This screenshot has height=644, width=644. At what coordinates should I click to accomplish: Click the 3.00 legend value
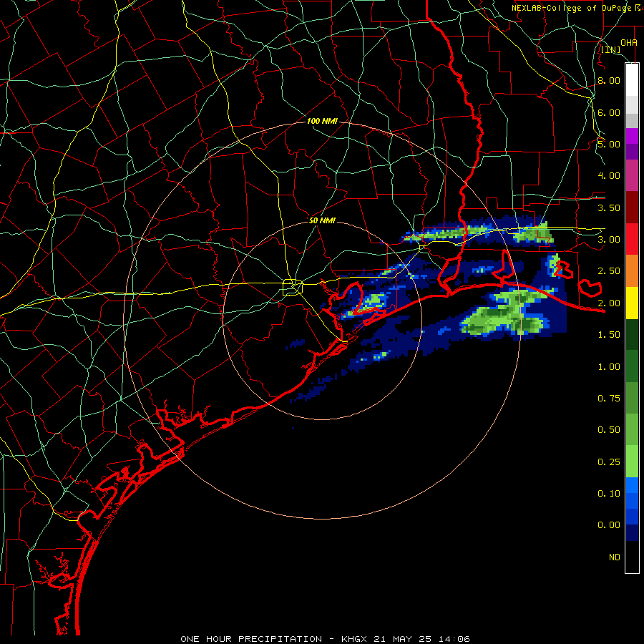(x=609, y=240)
